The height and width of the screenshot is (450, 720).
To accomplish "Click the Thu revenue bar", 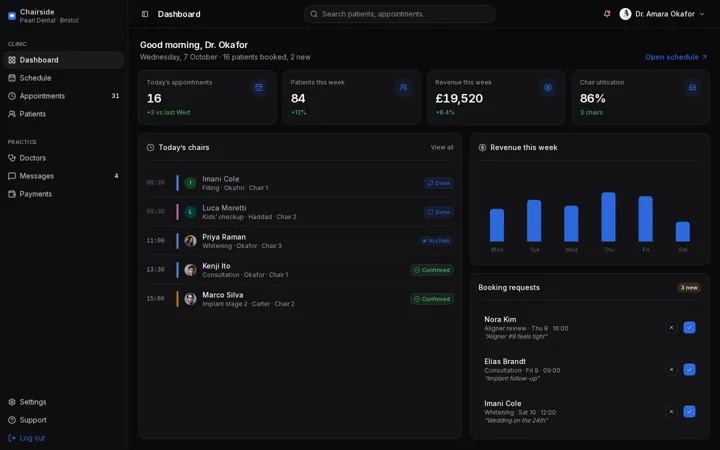I will click(608, 217).
